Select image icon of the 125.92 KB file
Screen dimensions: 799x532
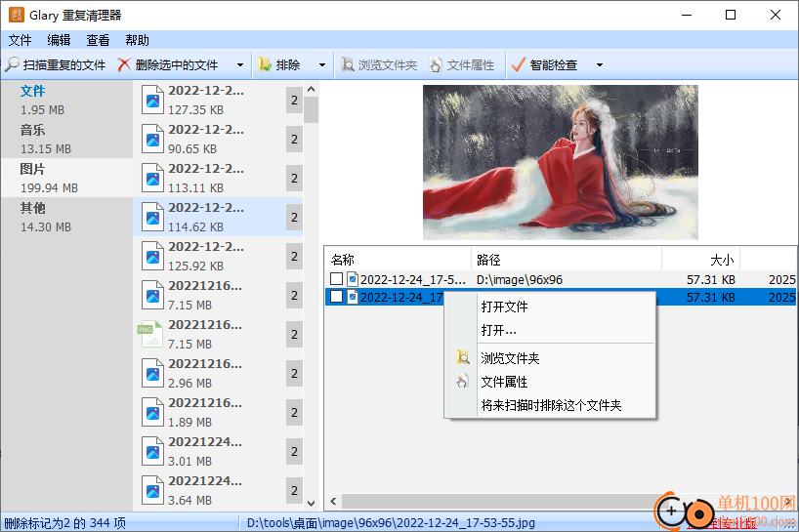click(152, 256)
